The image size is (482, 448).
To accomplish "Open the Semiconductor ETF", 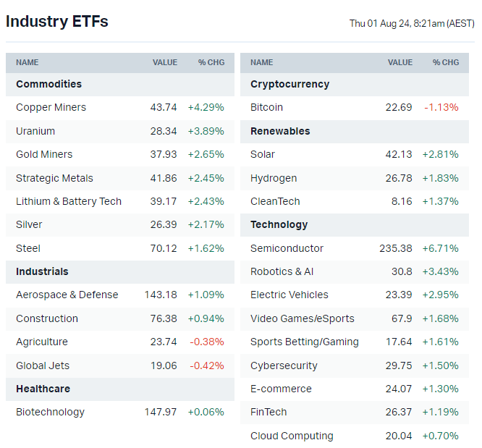I will tap(287, 248).
